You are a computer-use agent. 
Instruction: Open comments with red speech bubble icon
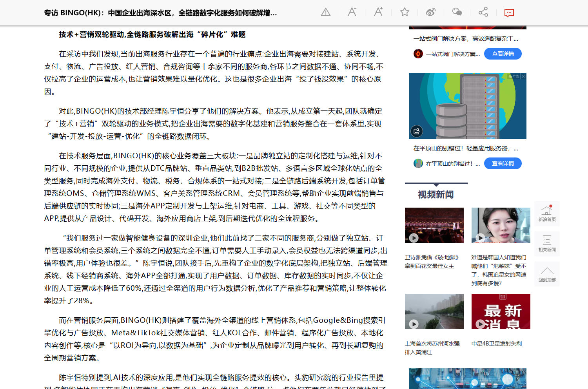(509, 13)
